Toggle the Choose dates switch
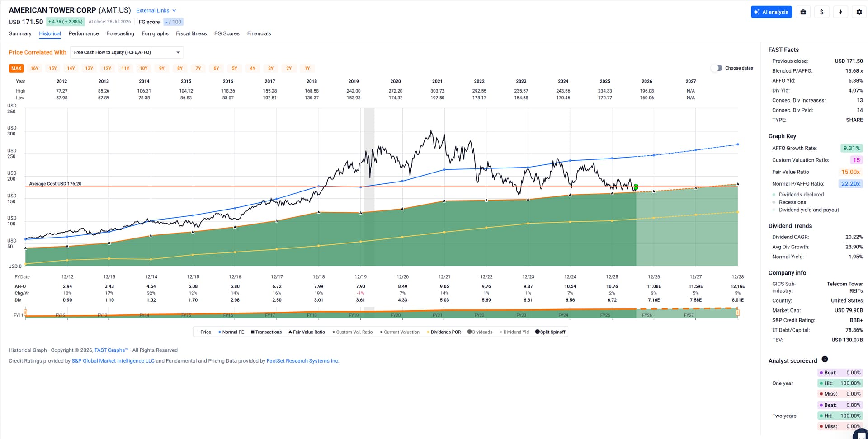Image resolution: width=868 pixels, height=439 pixels. tap(717, 68)
